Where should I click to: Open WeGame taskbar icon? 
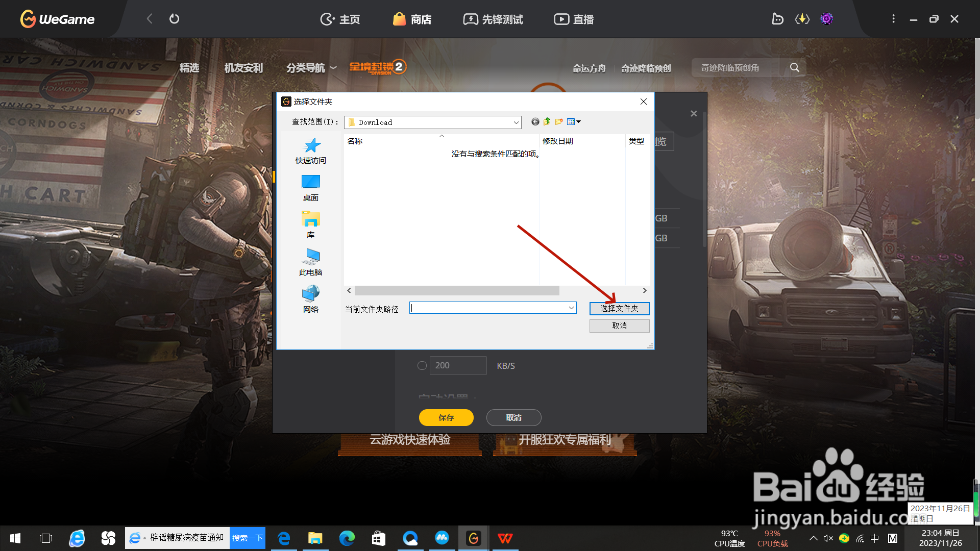coord(474,538)
